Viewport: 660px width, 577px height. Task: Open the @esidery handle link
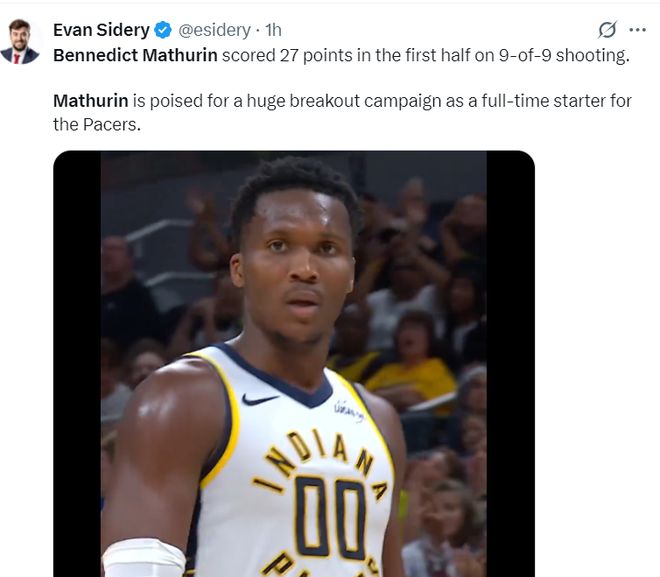214,30
